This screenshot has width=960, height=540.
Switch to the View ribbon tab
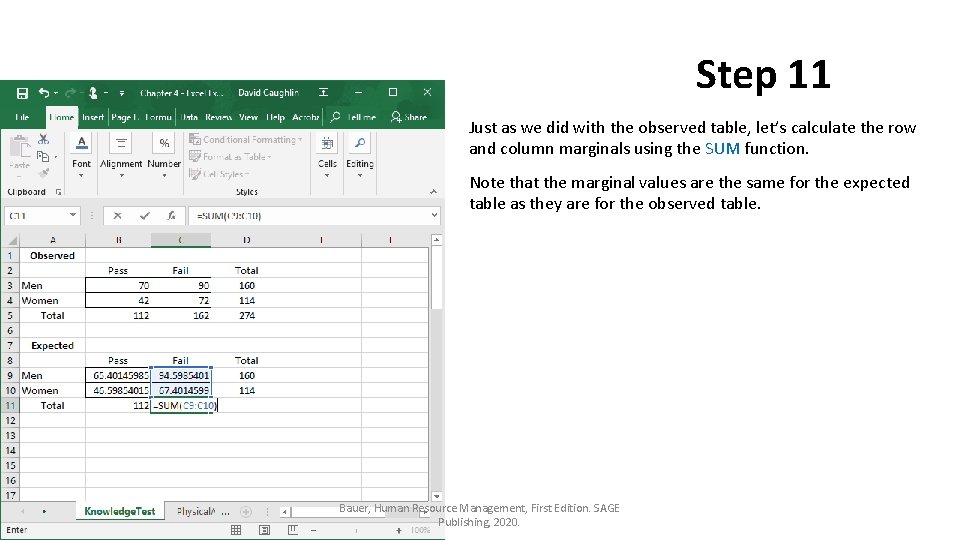point(248,117)
